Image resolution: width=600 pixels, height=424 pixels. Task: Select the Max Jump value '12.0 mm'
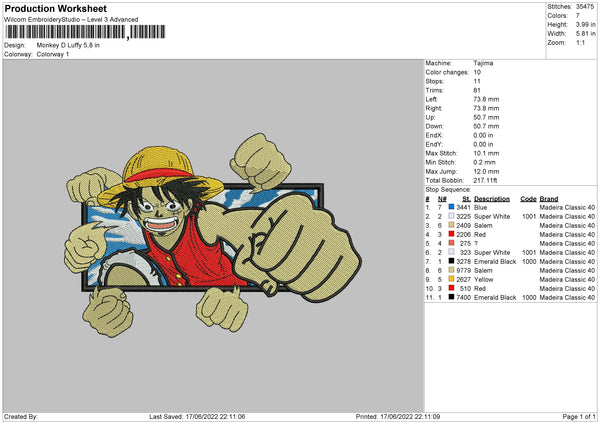486,171
